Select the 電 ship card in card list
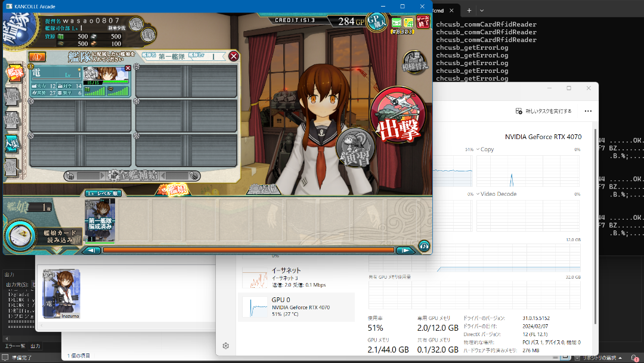Screen dimensions: 644x363 coord(100,220)
